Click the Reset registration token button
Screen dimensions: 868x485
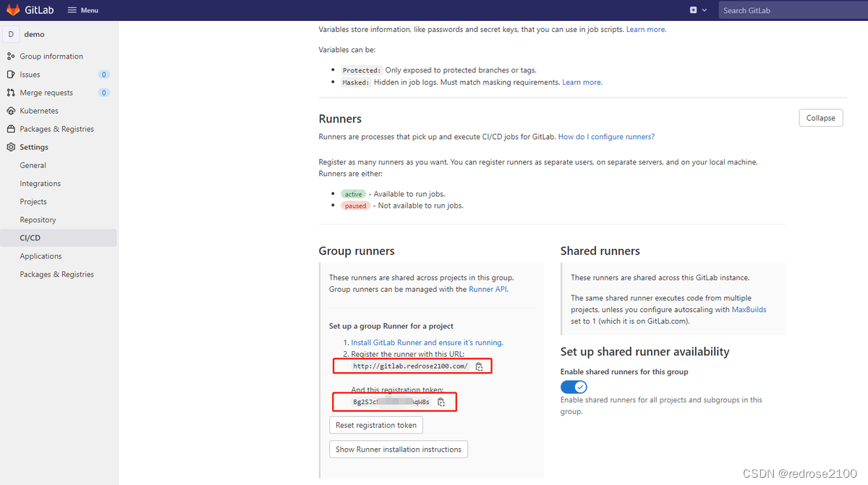click(x=375, y=425)
